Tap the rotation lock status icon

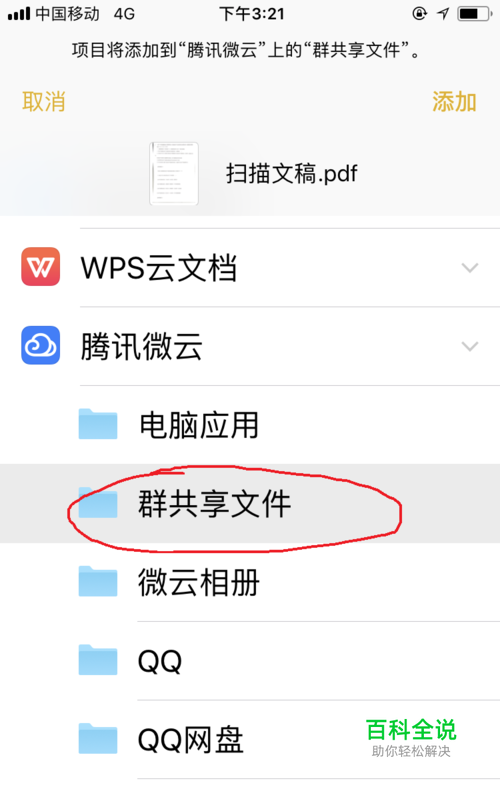click(x=419, y=14)
